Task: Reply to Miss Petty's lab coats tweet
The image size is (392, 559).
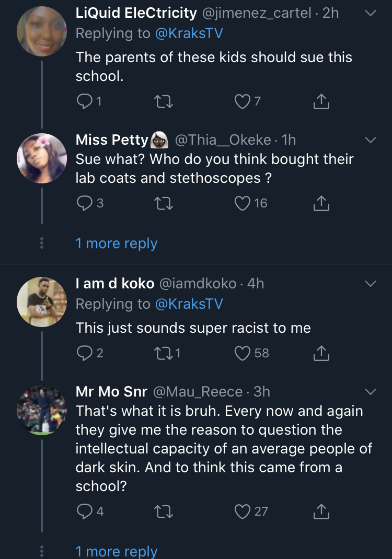Action: click(84, 203)
